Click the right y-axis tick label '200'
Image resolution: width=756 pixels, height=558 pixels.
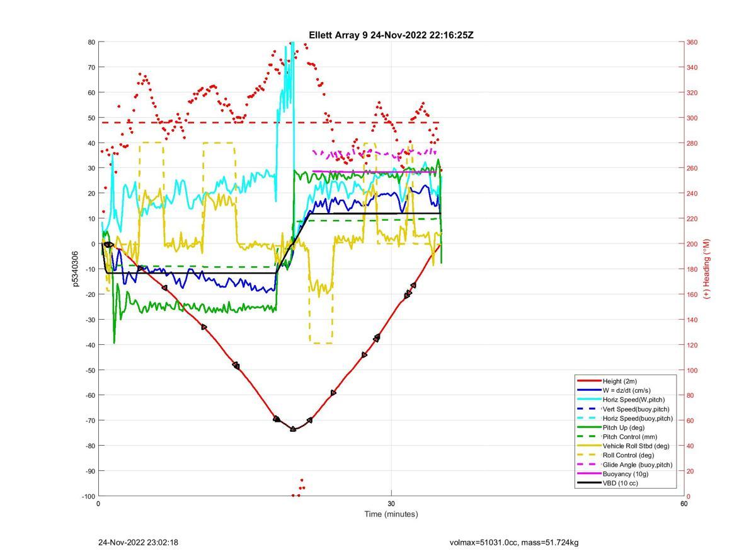(692, 244)
